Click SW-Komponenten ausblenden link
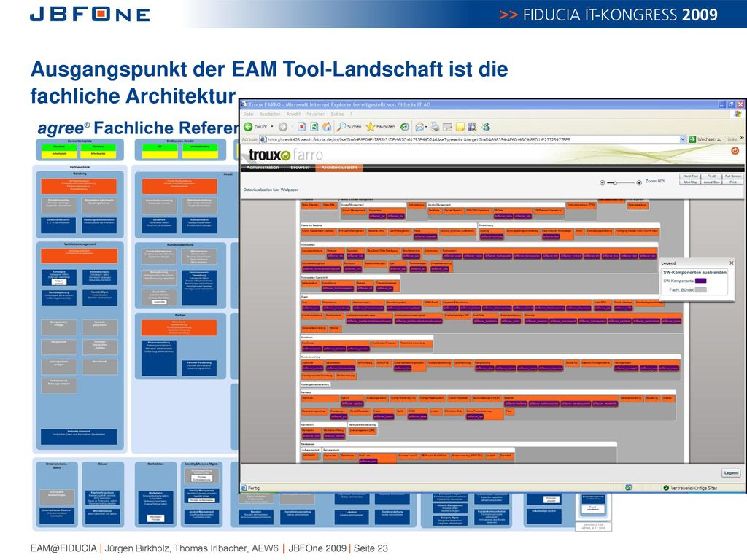This screenshot has width=747, height=560. (694, 273)
